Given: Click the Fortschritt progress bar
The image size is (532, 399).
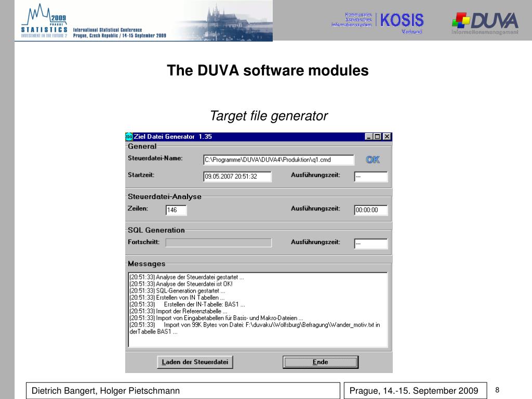Looking at the screenshot, I should click(x=219, y=243).
